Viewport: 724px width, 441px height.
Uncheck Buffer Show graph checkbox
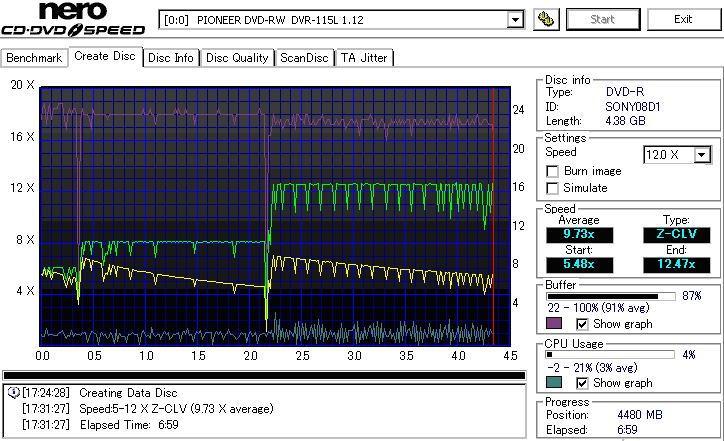[583, 324]
